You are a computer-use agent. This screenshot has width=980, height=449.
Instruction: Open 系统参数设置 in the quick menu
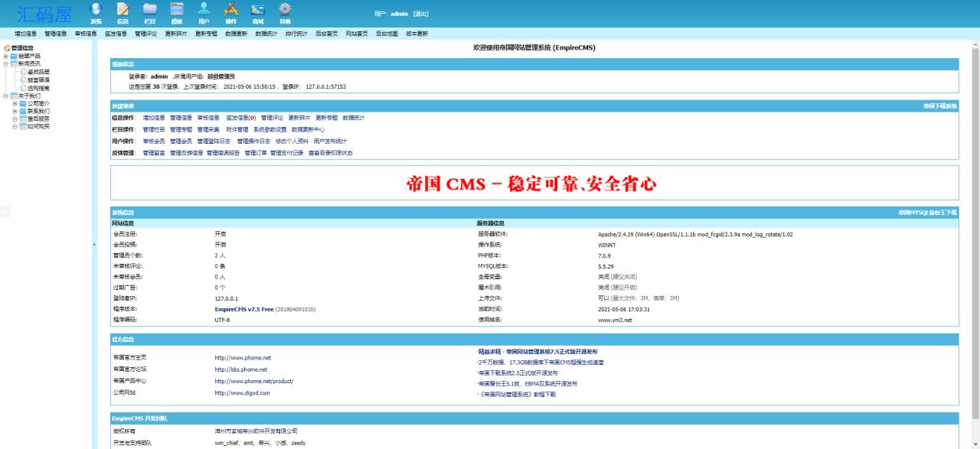[270, 129]
